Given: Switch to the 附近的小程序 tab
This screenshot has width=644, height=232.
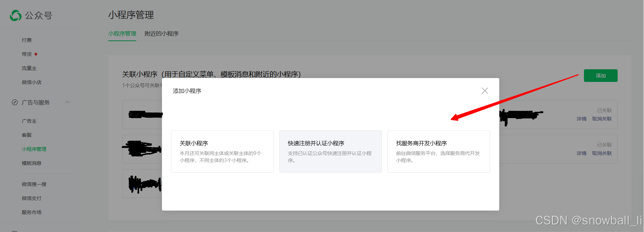Looking at the screenshot, I should 162,34.
